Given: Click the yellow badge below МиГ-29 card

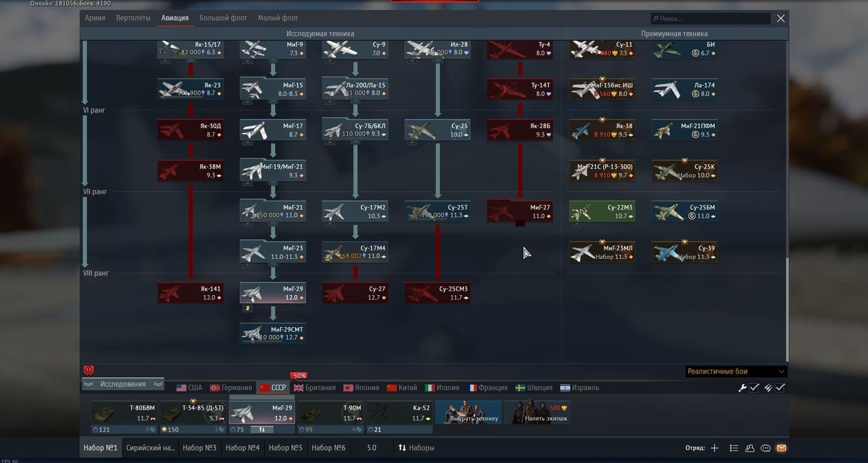Looking at the screenshot, I should click(247, 308).
